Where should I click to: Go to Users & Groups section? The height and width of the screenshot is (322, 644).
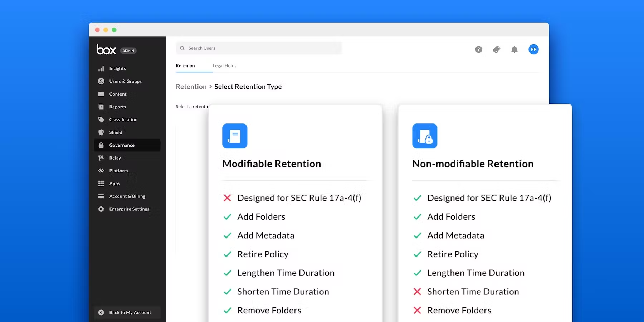pos(125,82)
